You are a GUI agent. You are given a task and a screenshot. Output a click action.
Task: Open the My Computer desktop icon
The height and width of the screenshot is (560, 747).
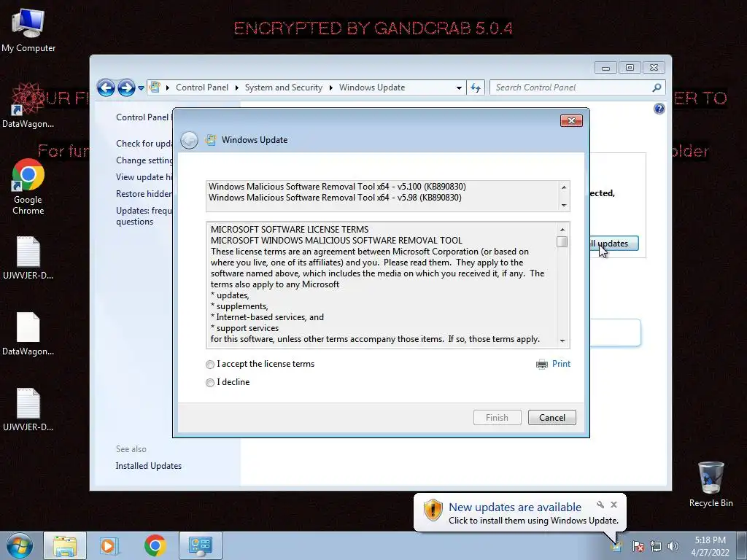pyautogui.click(x=28, y=31)
